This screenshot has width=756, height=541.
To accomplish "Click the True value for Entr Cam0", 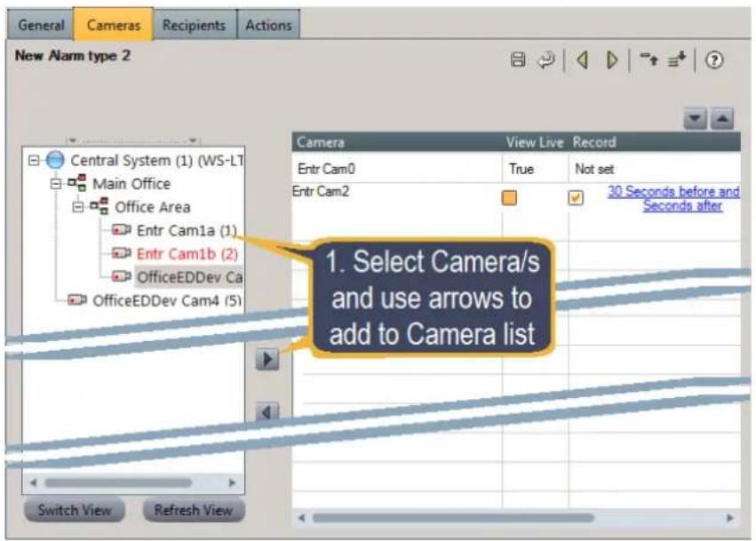I will tap(521, 169).
